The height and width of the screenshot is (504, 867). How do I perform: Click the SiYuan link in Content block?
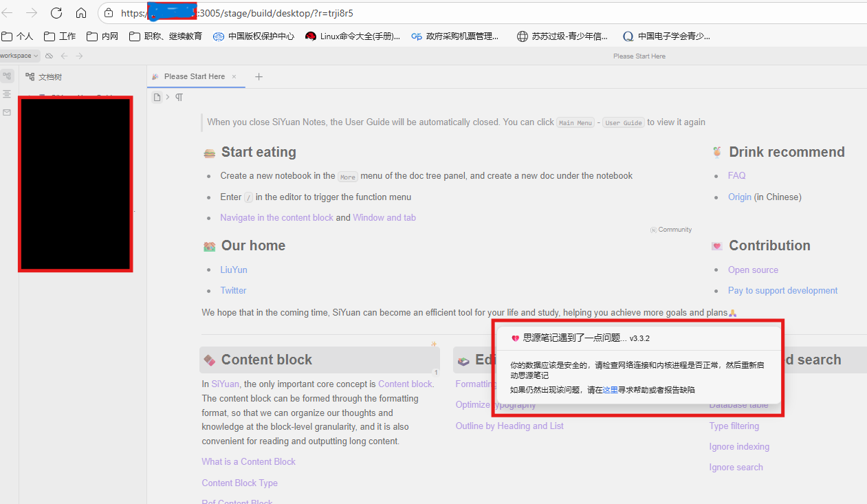pyautogui.click(x=226, y=384)
